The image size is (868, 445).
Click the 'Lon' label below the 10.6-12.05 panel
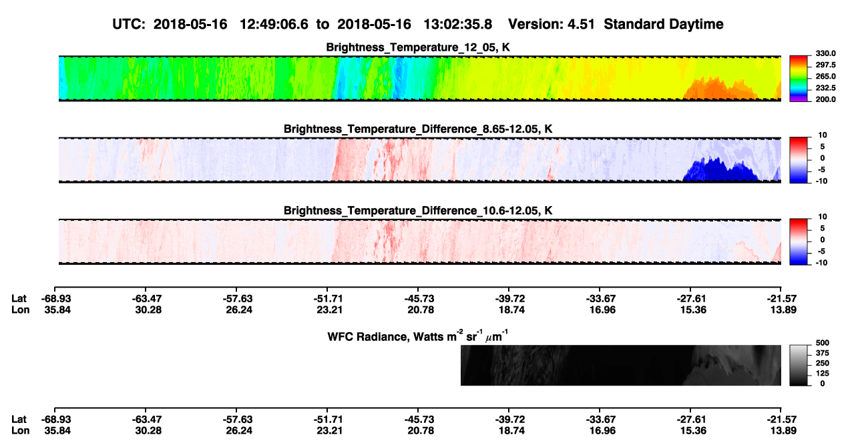coord(20,309)
